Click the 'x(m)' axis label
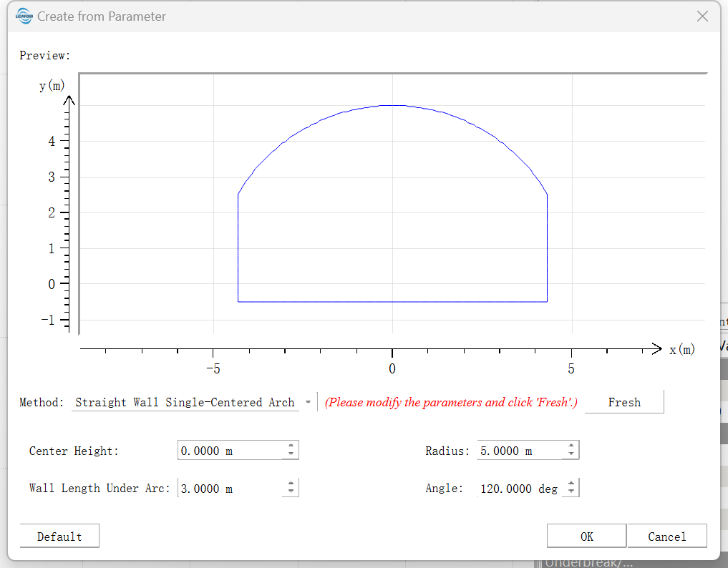Image resolution: width=728 pixels, height=568 pixels. point(681,349)
